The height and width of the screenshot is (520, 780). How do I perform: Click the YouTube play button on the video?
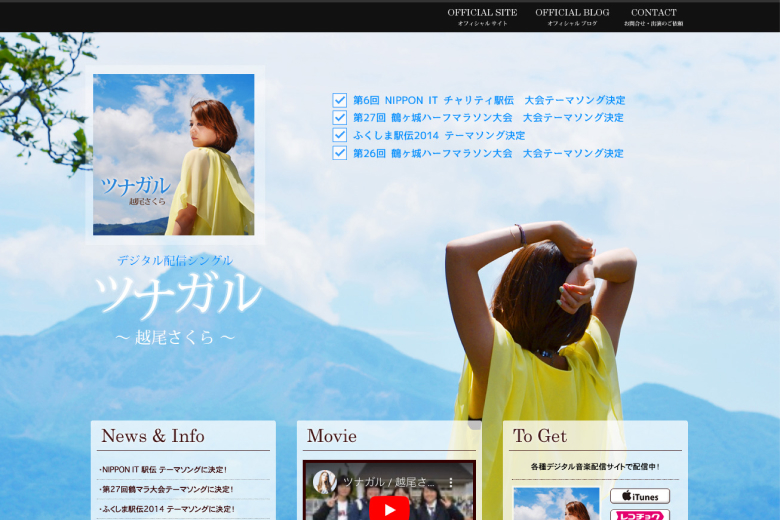click(x=389, y=508)
